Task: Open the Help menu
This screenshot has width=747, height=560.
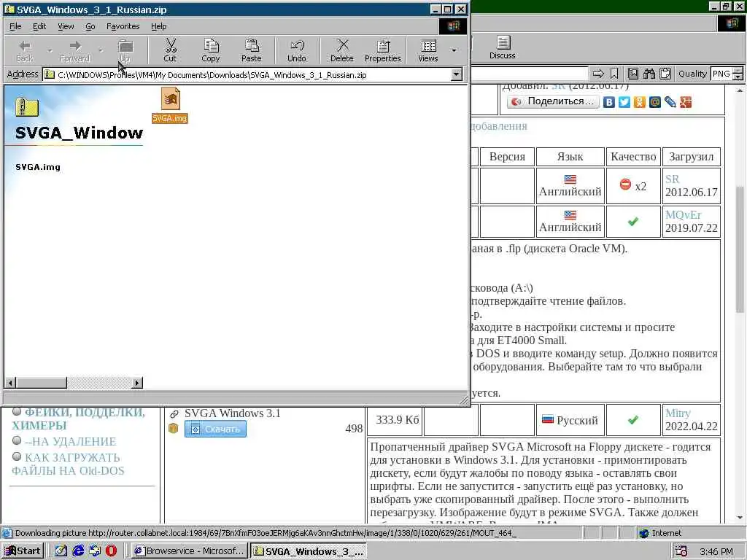Action: pos(158,27)
